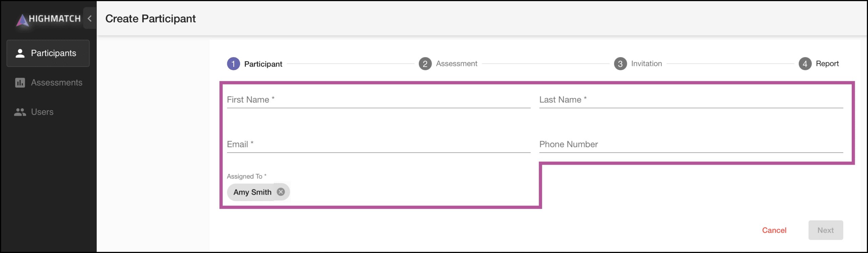The width and height of the screenshot is (868, 253).
Task: Click the step 4 Report circle icon
Action: [806, 64]
